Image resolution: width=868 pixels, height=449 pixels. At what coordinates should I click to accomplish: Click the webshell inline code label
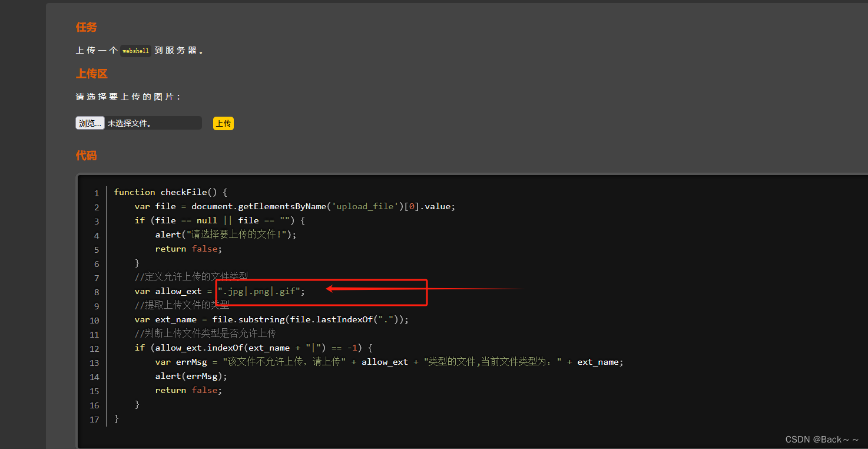[x=135, y=51]
